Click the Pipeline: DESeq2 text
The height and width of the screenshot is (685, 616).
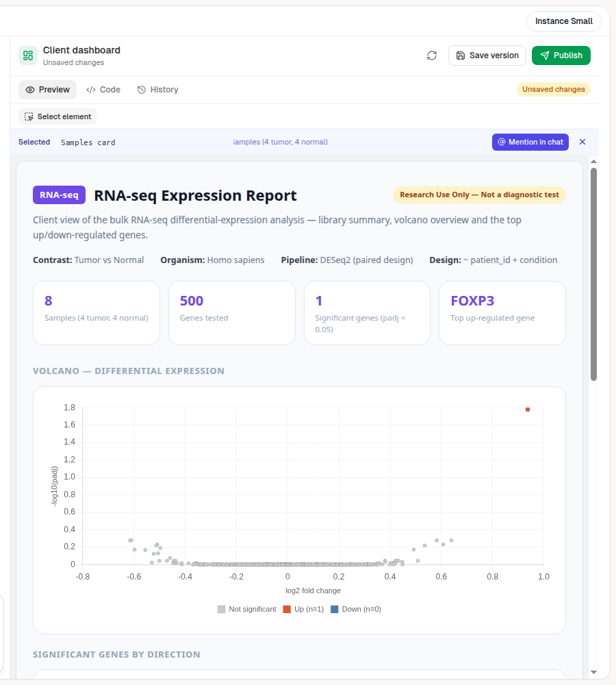pos(347,260)
